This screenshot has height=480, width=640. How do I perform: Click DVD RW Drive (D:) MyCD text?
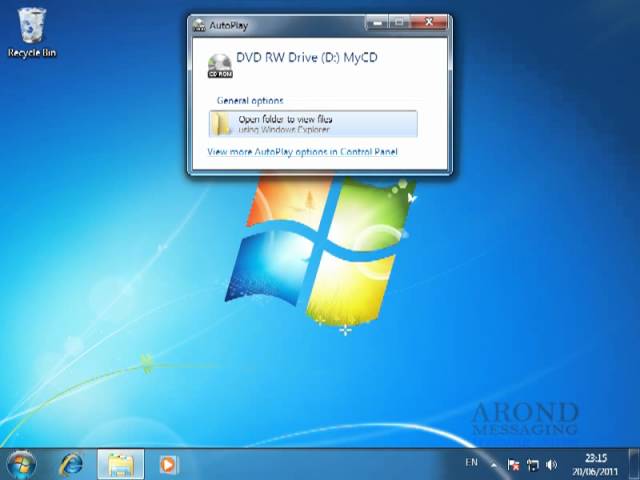[x=307, y=57]
